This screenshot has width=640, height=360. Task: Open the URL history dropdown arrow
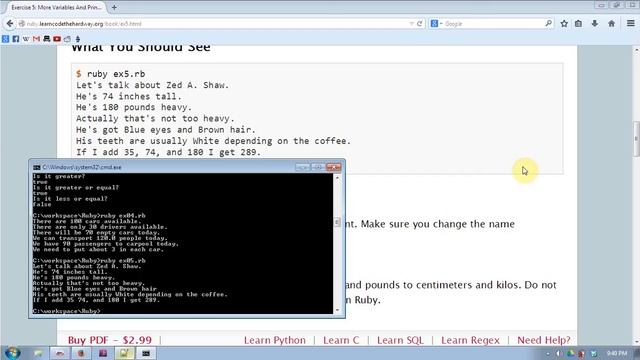click(x=411, y=24)
